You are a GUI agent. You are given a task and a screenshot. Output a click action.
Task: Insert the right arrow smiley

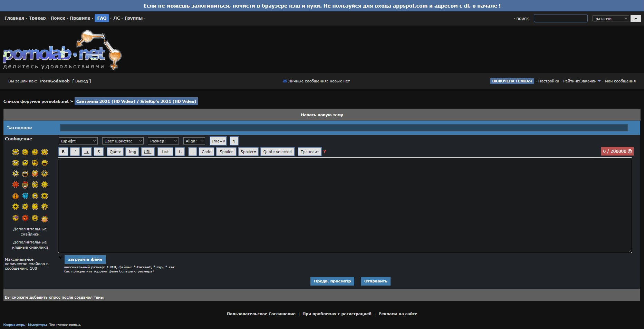45,196
